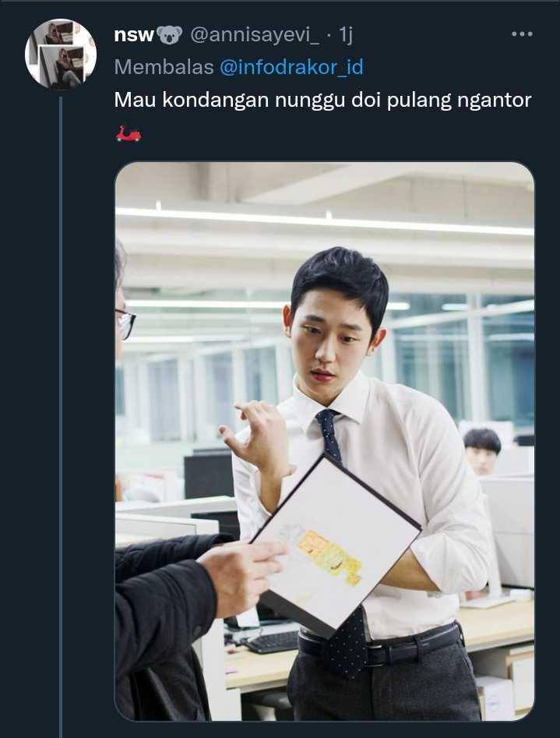Click the tweet text about kondangan
The height and width of the screenshot is (738, 560).
point(322,101)
